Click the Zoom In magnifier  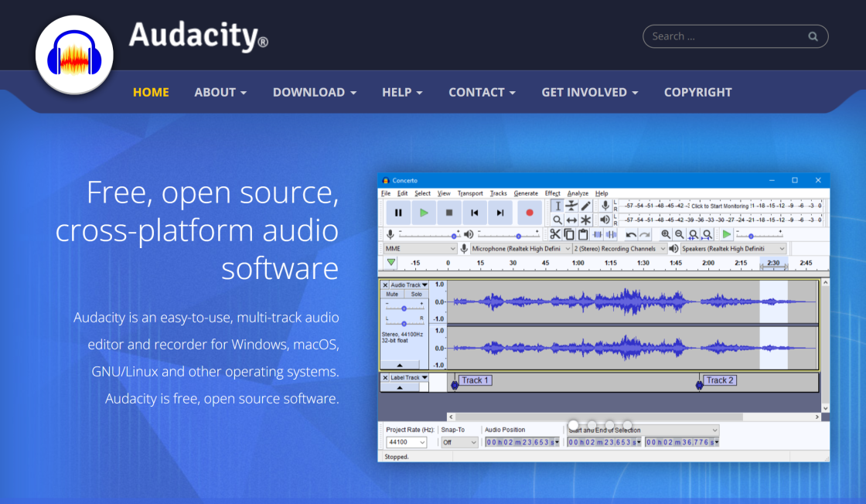point(666,234)
